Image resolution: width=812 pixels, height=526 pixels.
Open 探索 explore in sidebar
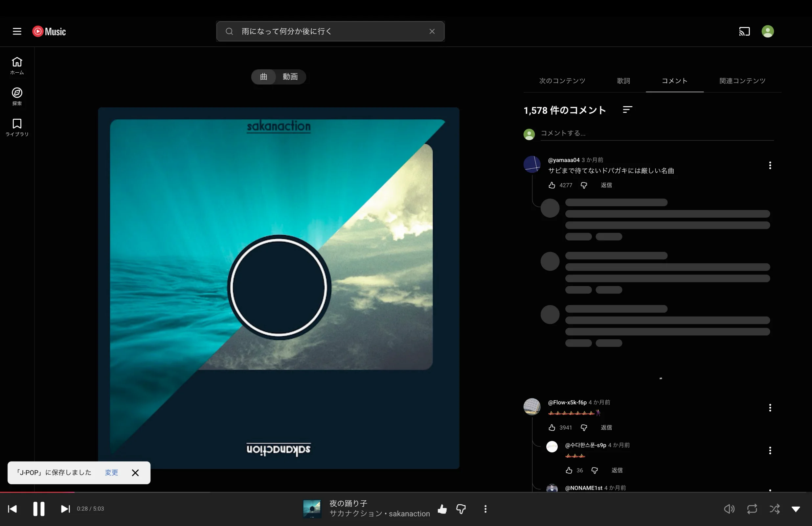pyautogui.click(x=17, y=97)
